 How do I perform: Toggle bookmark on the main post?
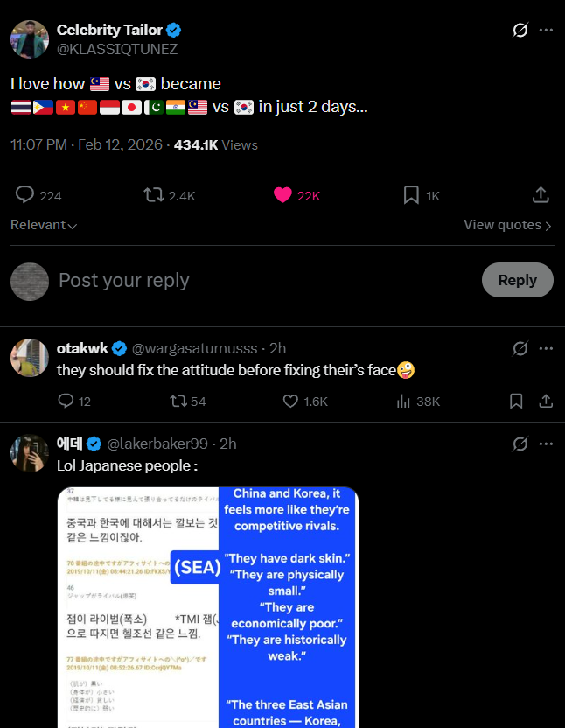[411, 195]
